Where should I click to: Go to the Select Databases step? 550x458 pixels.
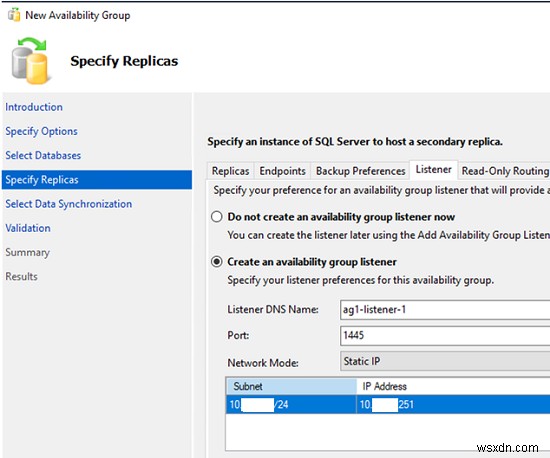(x=43, y=155)
